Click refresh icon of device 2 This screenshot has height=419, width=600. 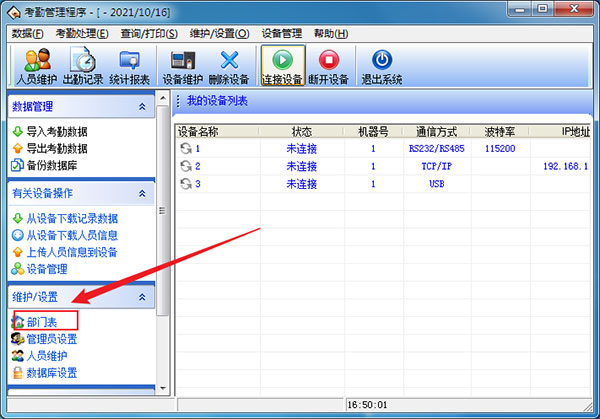click(186, 166)
